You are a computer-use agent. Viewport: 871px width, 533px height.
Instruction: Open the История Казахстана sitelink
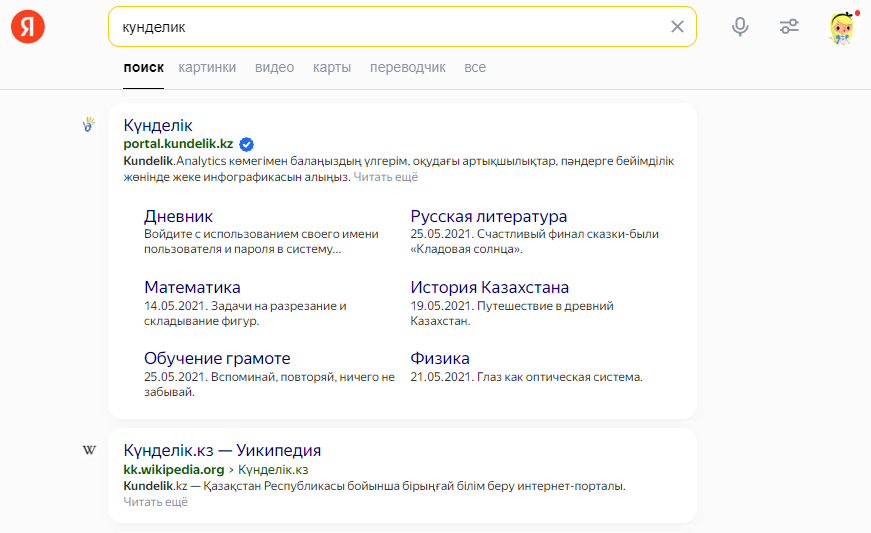pyautogui.click(x=489, y=287)
